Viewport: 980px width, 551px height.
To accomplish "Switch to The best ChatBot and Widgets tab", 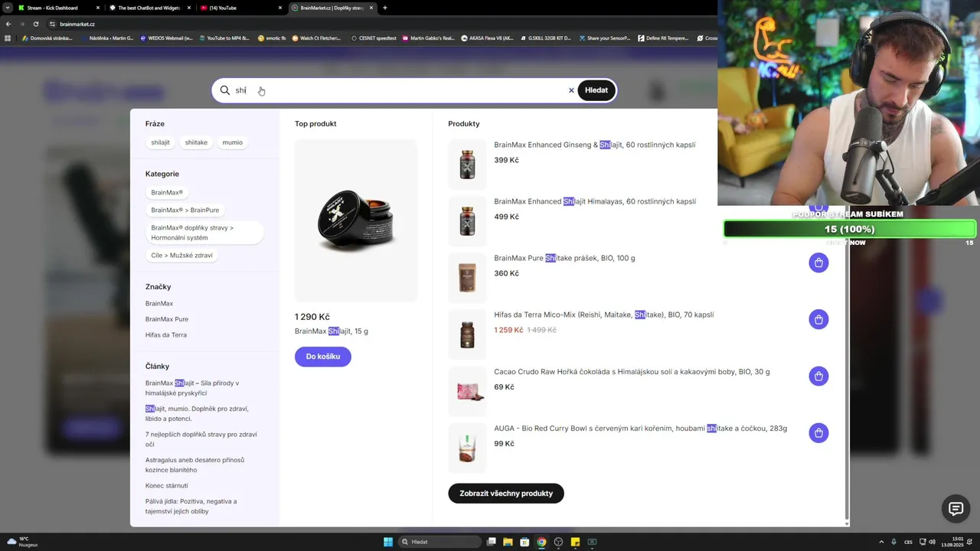I will point(149,8).
